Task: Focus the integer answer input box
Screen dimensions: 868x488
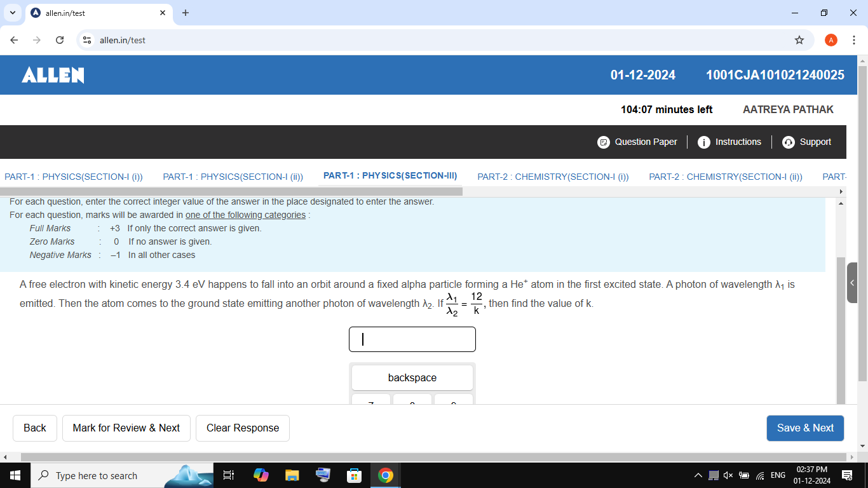Action: pos(412,339)
